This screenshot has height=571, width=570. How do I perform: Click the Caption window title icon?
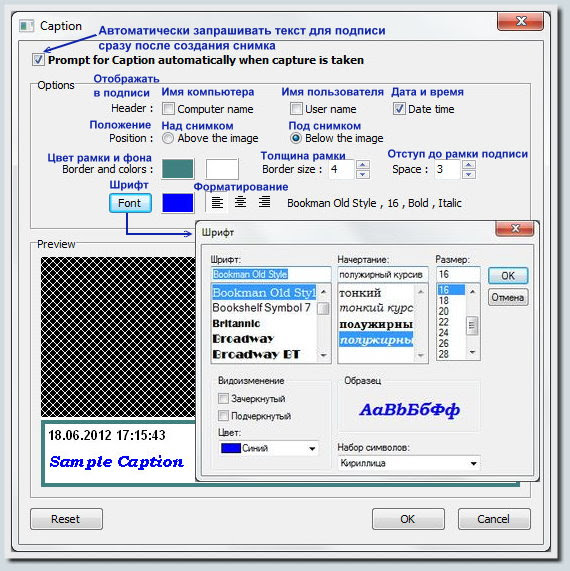tap(27, 26)
